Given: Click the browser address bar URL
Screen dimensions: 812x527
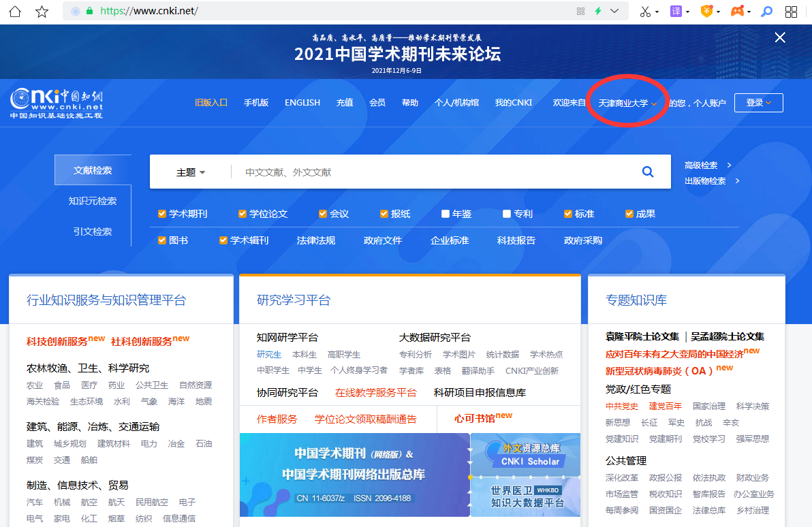Looking at the screenshot, I should pos(149,11).
